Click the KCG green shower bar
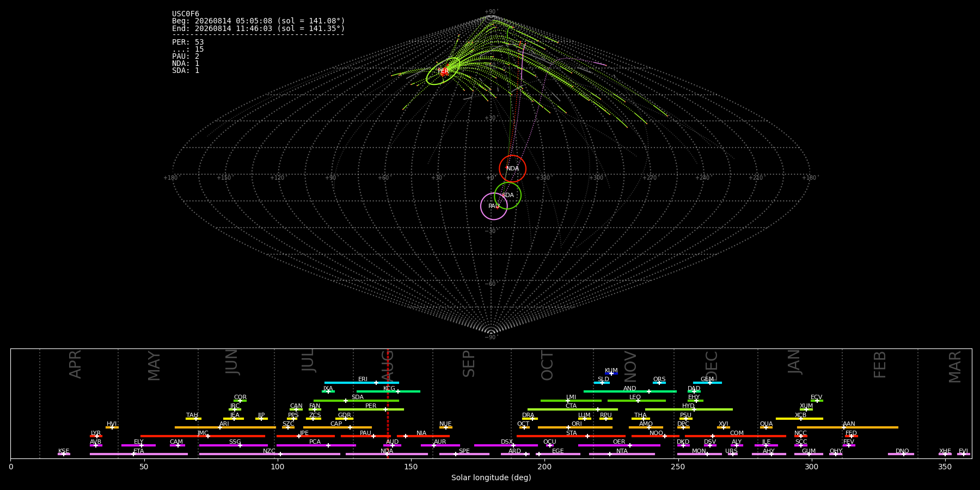 pyautogui.click(x=388, y=391)
